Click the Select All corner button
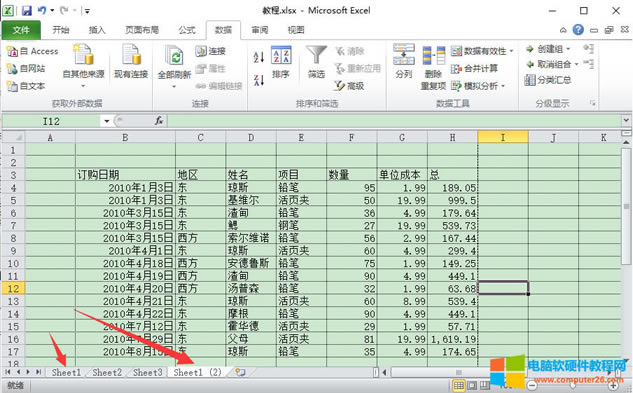This screenshot has height=393, width=633. tap(13, 137)
